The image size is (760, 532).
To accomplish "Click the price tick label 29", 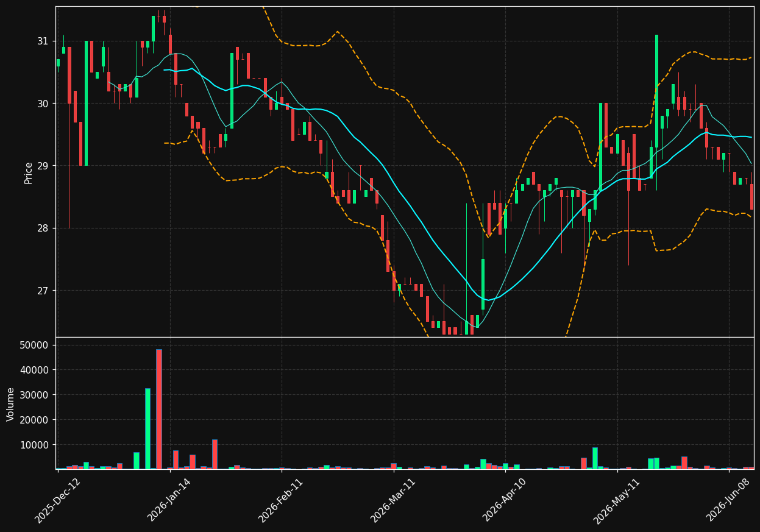I will tap(43, 166).
